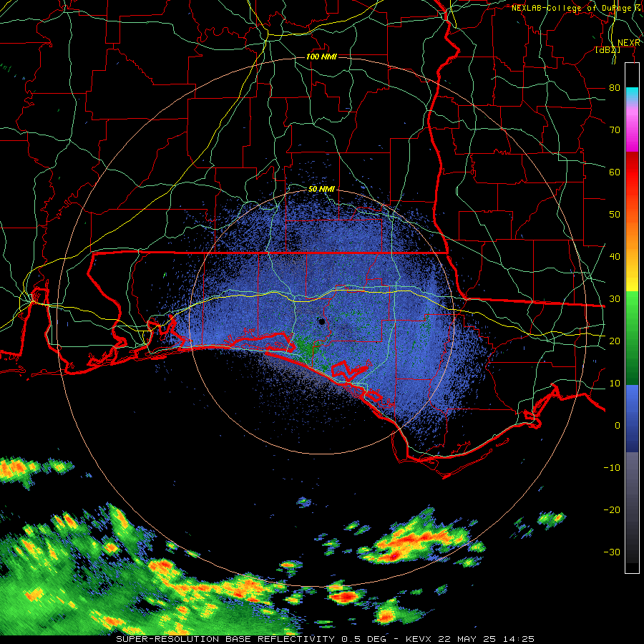Click the black radar site dot
Viewport: 644px width, 644px height.
click(x=321, y=321)
